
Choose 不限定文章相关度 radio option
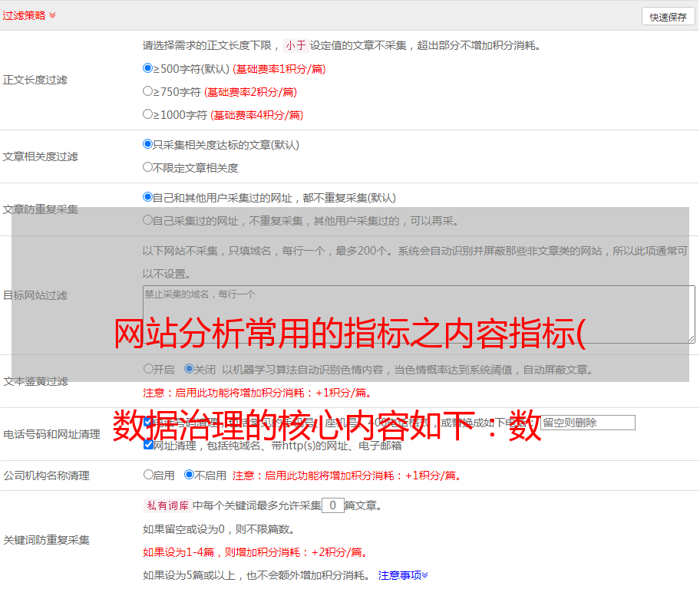(x=147, y=167)
